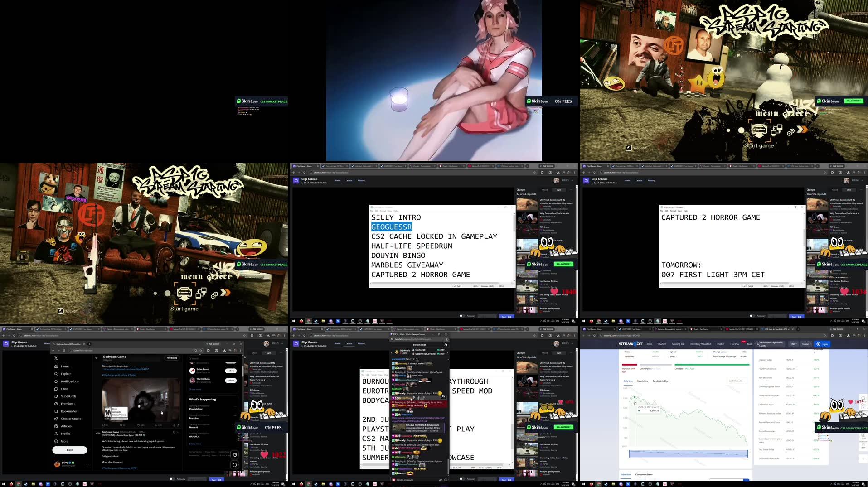Open Bookmarks in the X sidebar
Image resolution: width=868 pixels, height=487 pixels.
[x=66, y=411]
